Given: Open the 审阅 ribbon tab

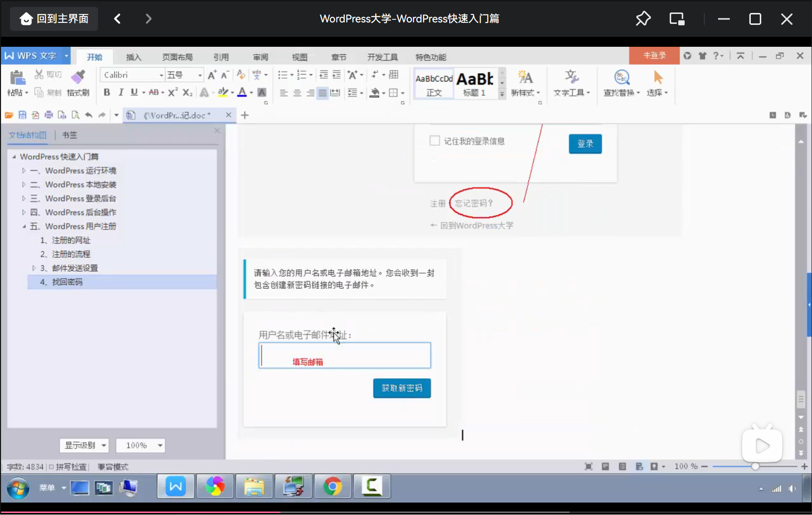Looking at the screenshot, I should tap(261, 57).
